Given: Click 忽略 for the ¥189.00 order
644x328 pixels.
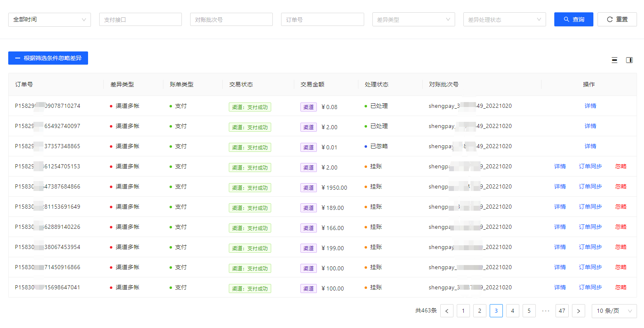Looking at the screenshot, I should tap(621, 207).
